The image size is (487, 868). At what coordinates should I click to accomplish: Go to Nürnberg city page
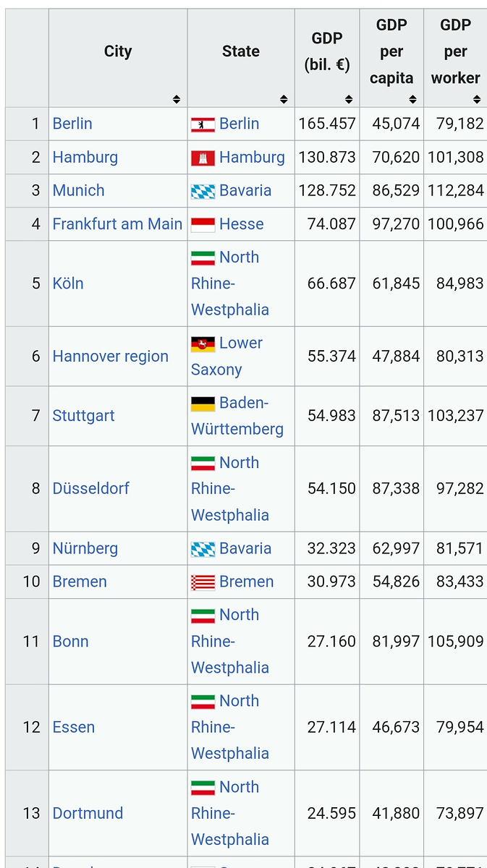85,548
